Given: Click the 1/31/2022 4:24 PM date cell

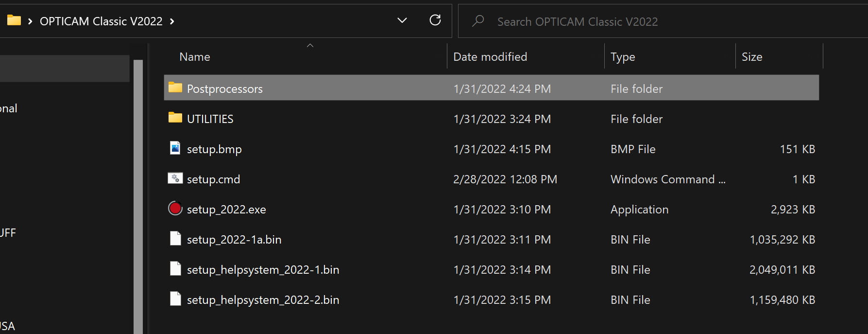Looking at the screenshot, I should tap(502, 89).
